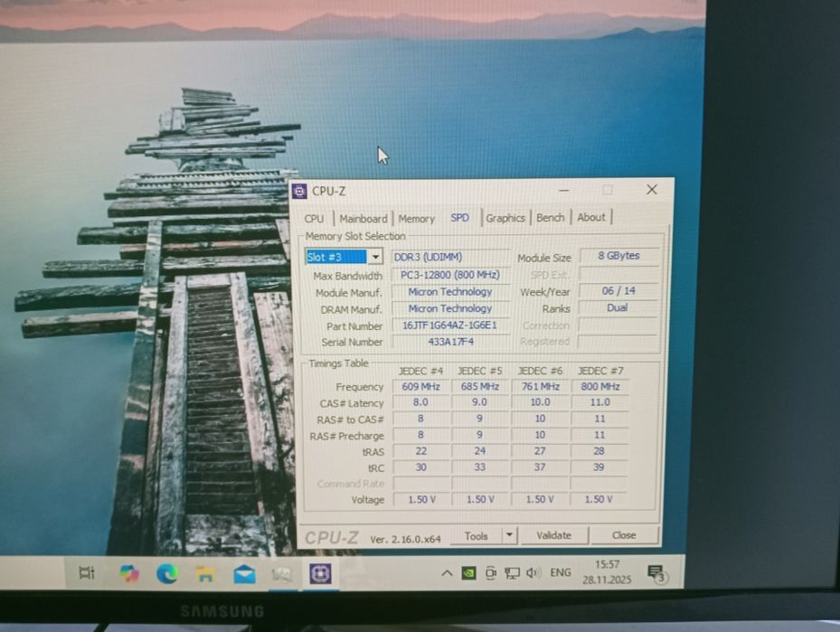Open the network status tray icon
This screenshot has height=632, width=840.
[512, 573]
